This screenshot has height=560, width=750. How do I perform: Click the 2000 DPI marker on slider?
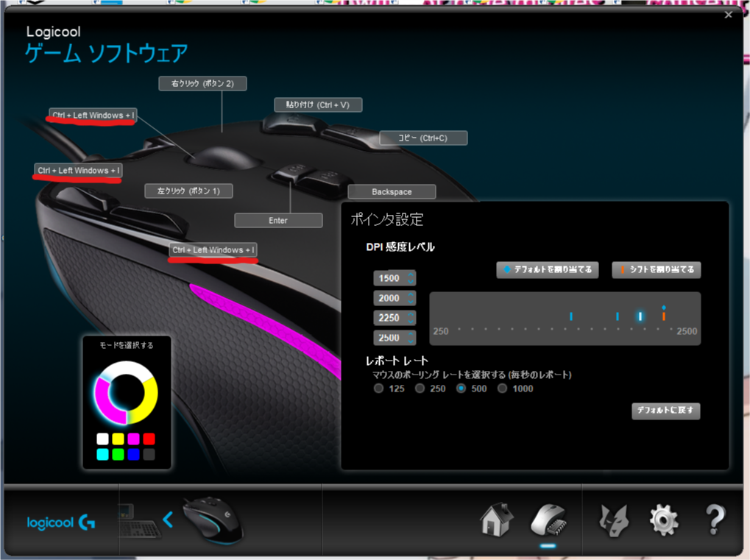tap(618, 316)
